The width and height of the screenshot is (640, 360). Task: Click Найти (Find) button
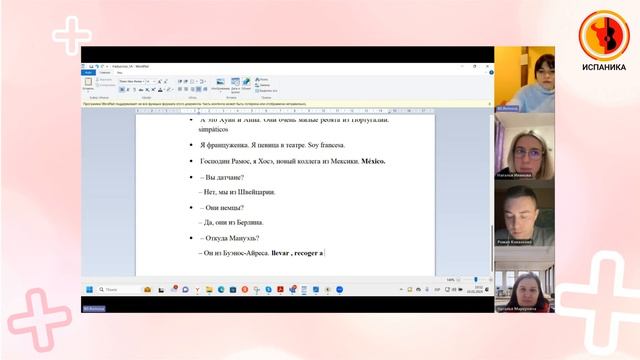(262, 80)
